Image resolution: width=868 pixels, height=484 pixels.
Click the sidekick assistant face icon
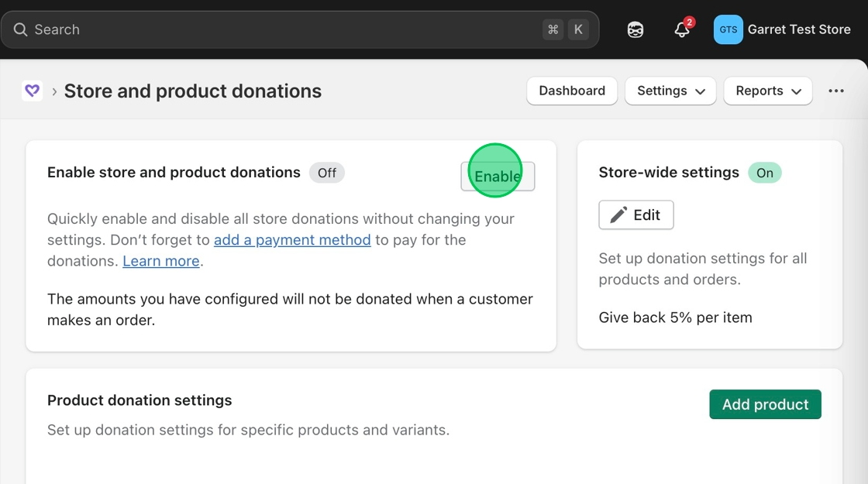635,29
